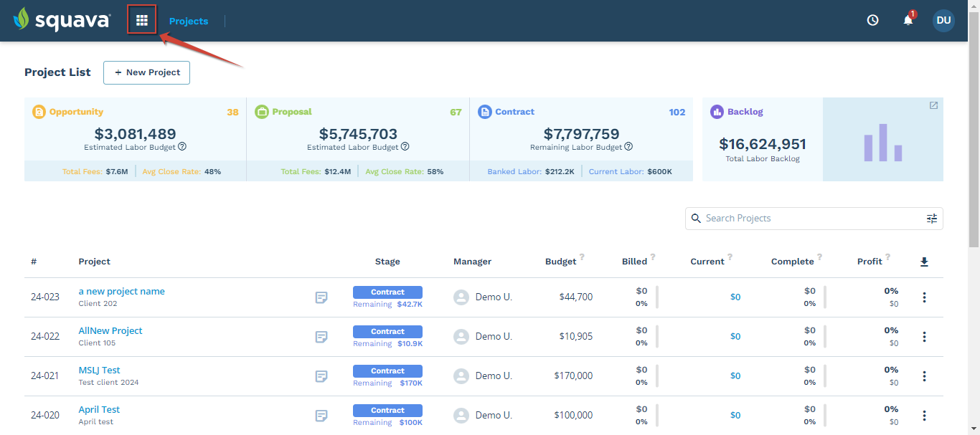The width and height of the screenshot is (980, 435).
Task: Open the DU user avatar menu
Action: click(x=943, y=20)
